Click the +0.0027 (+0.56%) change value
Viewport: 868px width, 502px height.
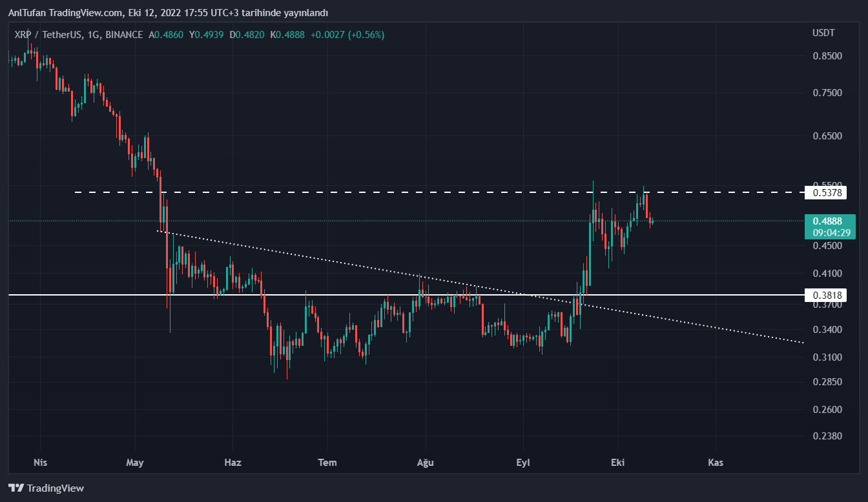347,35
